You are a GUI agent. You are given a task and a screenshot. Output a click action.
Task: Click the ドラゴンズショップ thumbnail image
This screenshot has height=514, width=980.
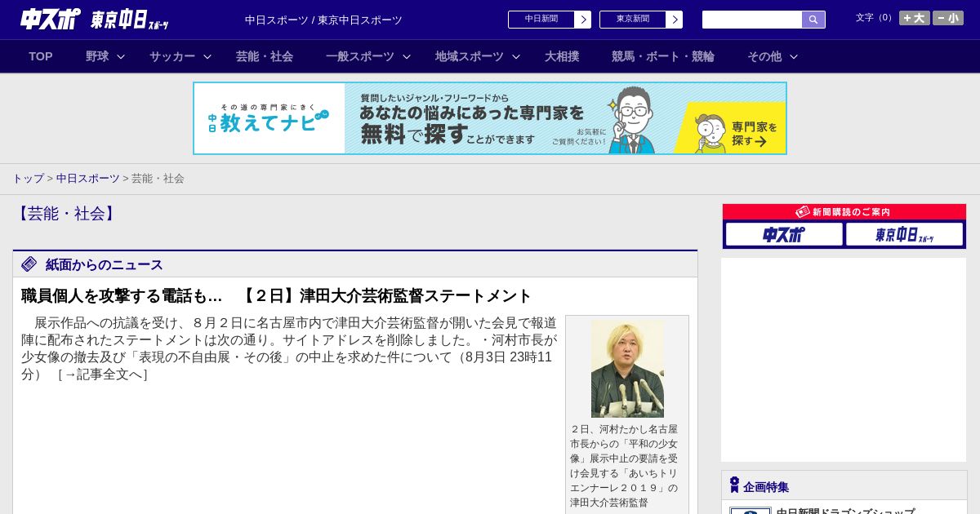coord(751,511)
